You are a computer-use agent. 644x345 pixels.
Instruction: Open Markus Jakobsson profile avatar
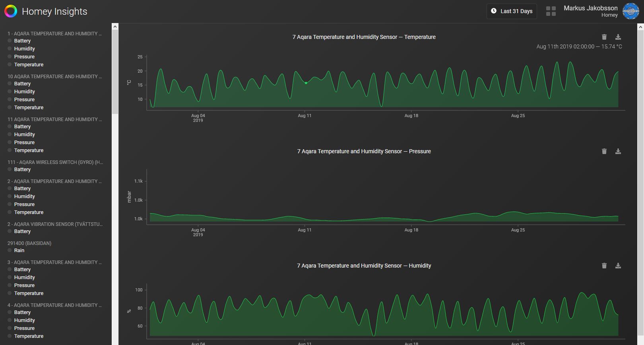pos(631,11)
